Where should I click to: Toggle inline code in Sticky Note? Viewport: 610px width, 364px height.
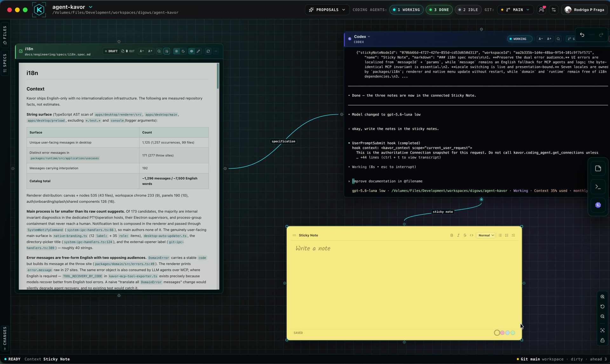point(471,235)
